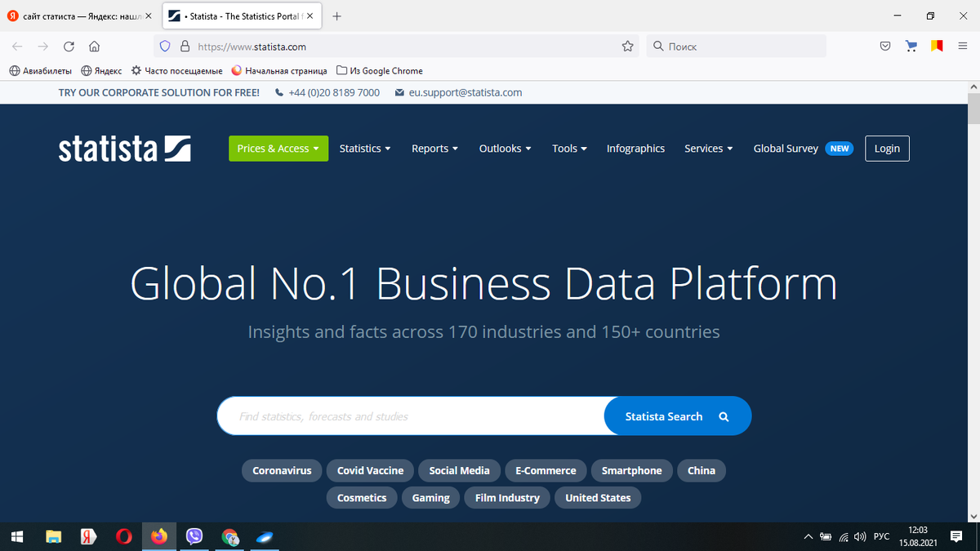This screenshot has height=551, width=980.
Task: Select the Smartphone topic tag
Action: pos(632,471)
